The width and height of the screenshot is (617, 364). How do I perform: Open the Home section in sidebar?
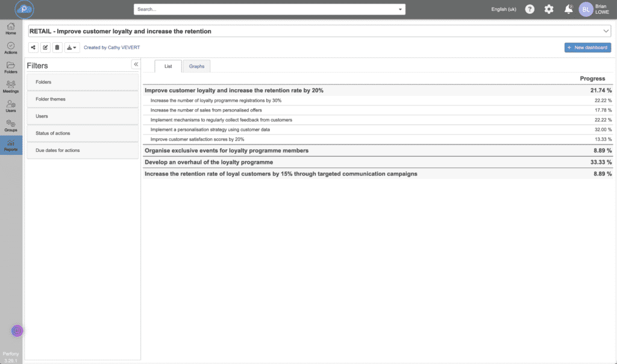tap(11, 28)
